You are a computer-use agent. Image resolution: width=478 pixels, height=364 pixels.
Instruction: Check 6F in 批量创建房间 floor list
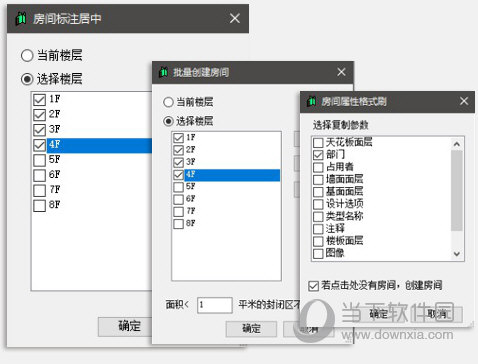click(x=179, y=199)
